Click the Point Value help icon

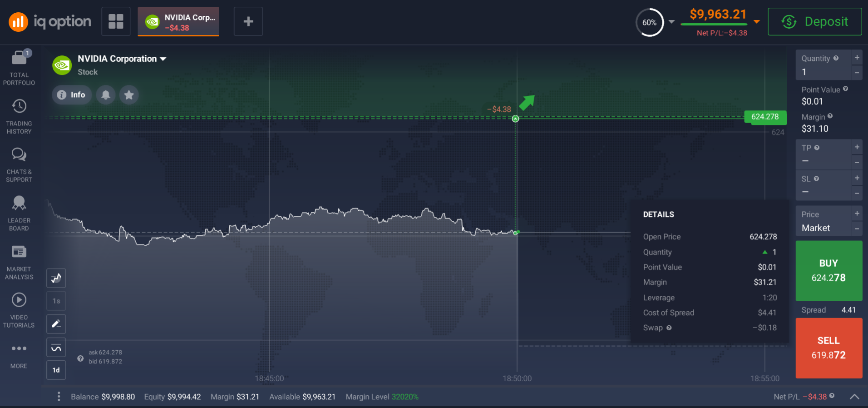click(x=845, y=89)
